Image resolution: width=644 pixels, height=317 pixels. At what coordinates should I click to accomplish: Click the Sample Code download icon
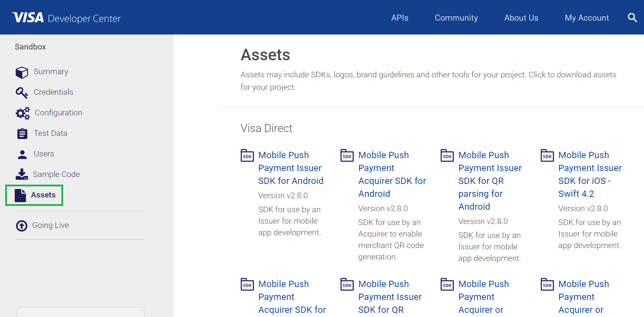(22, 174)
